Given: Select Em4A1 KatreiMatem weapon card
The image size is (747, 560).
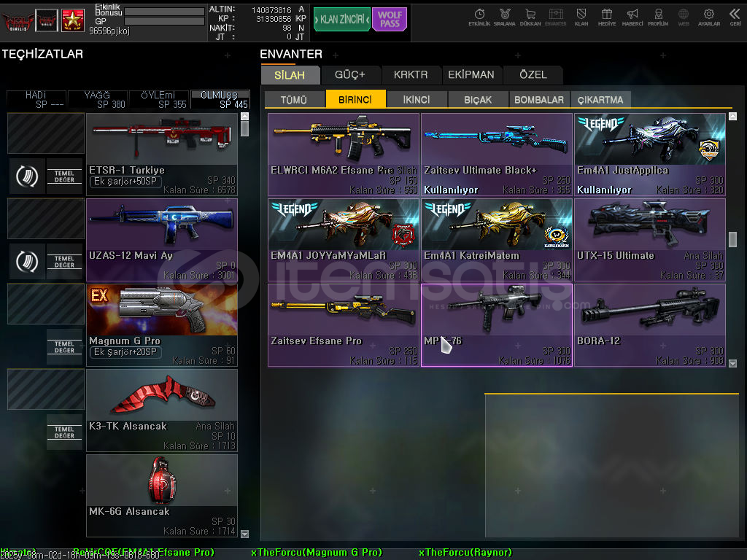Looking at the screenshot, I should (x=497, y=240).
